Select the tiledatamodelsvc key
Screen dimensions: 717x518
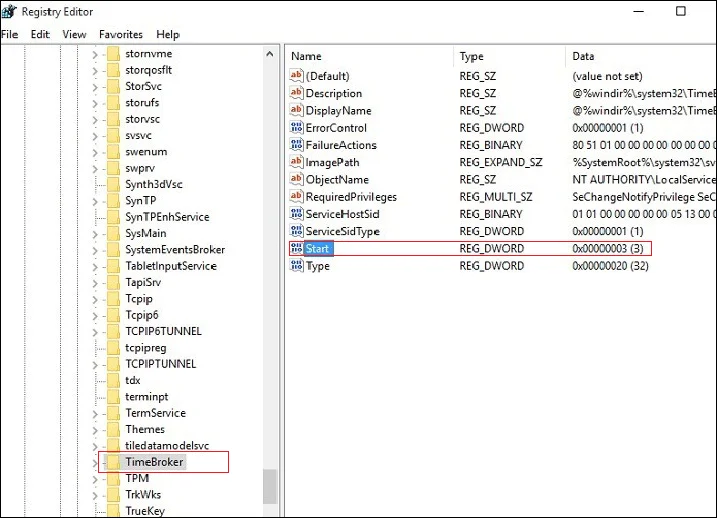167,445
